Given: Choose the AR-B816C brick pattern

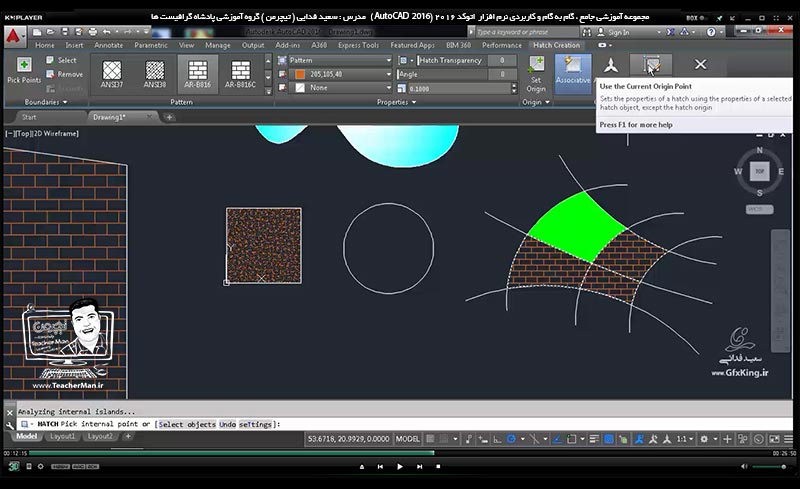Looking at the screenshot, I should click(241, 75).
